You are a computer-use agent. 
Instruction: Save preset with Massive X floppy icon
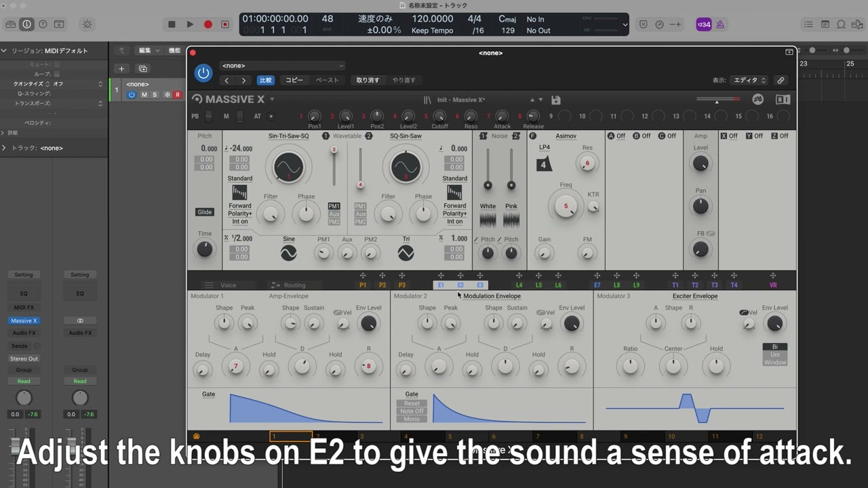[555, 100]
